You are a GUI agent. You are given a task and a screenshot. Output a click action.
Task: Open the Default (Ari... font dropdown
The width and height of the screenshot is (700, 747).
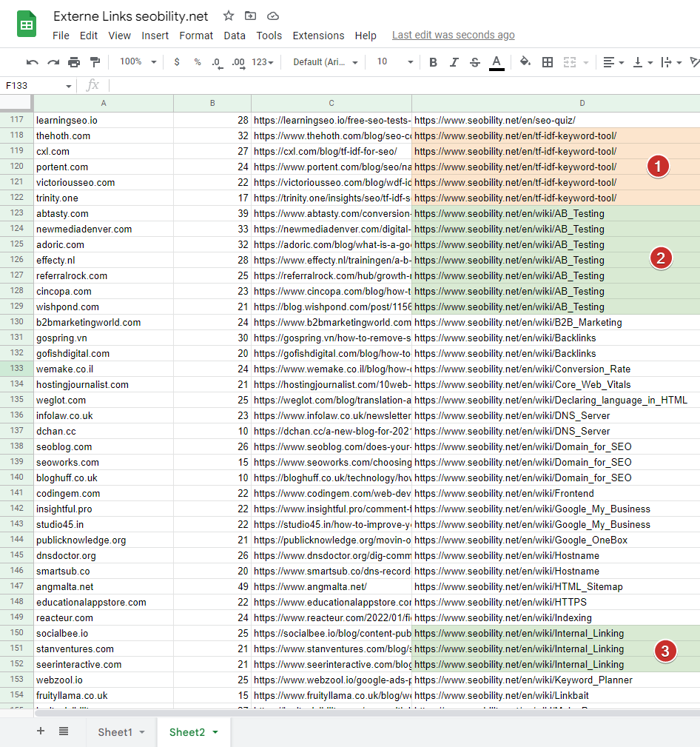(326, 62)
